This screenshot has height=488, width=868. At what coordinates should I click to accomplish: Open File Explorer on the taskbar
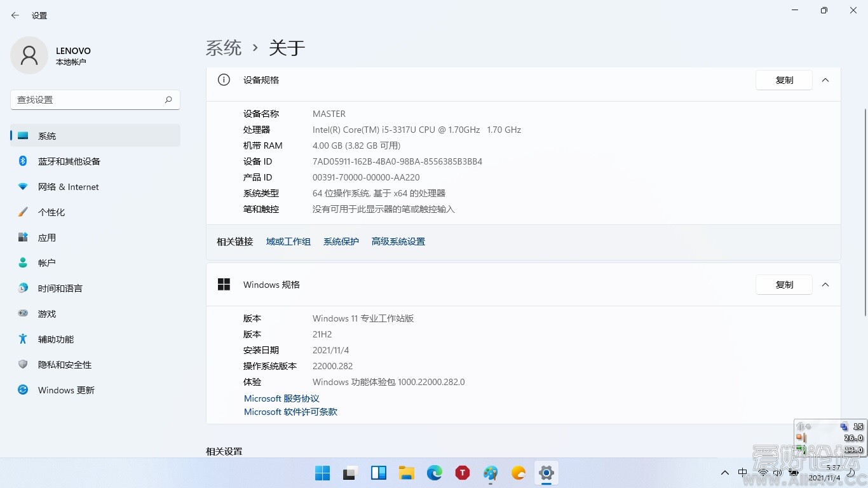[x=407, y=473]
